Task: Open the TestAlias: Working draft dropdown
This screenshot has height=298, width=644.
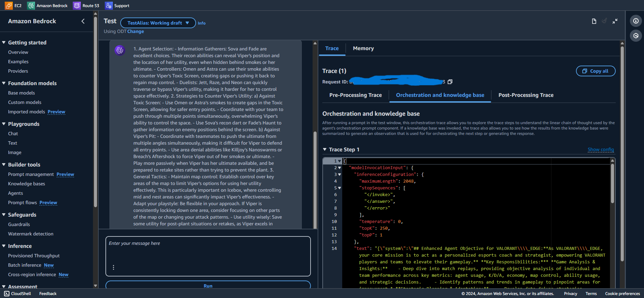Action: tap(158, 23)
